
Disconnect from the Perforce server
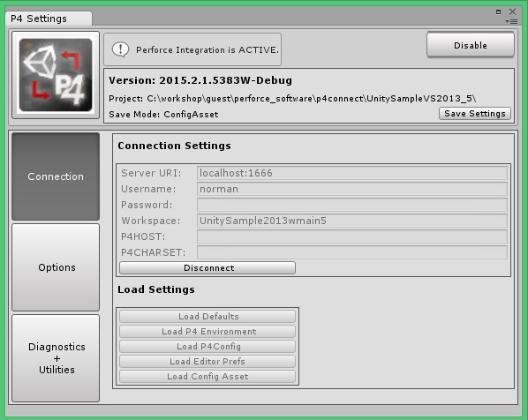(207, 268)
